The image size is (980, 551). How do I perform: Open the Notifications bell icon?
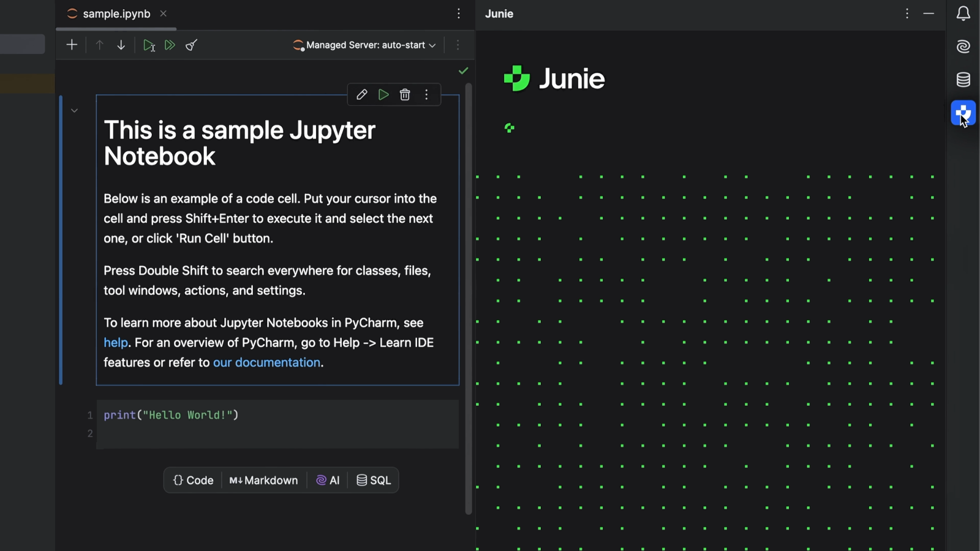click(x=963, y=13)
